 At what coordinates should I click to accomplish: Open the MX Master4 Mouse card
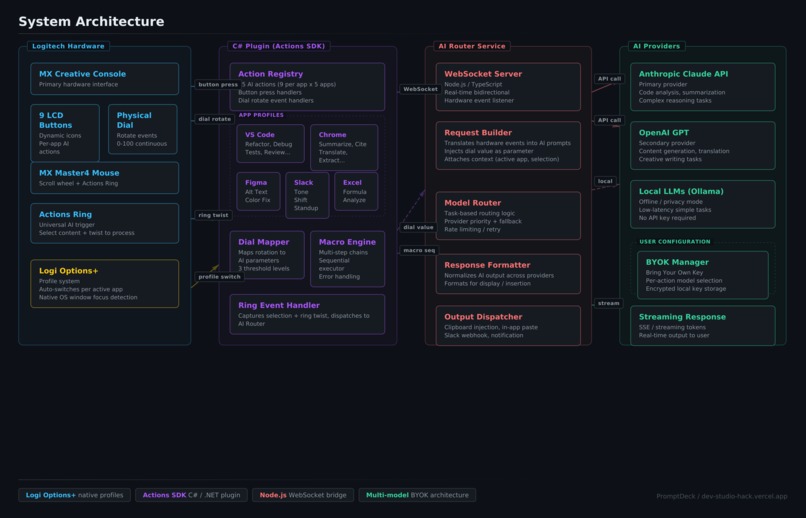(104, 178)
